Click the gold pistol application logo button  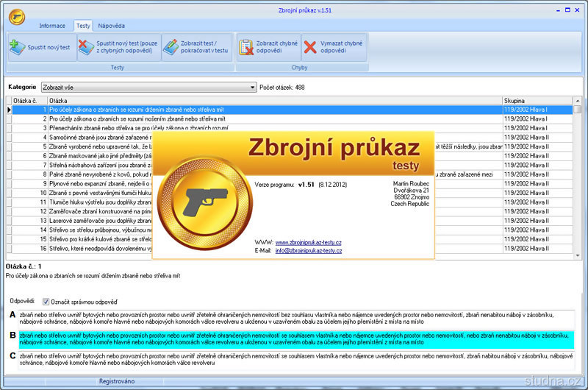(17, 17)
